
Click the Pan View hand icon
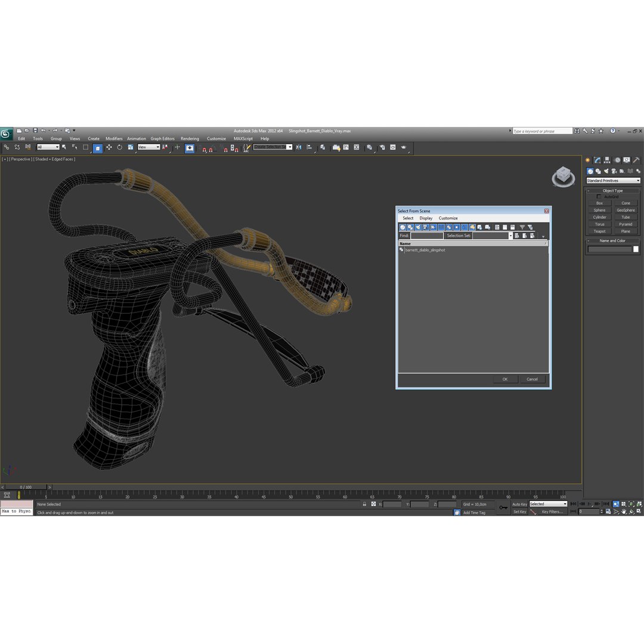[624, 512]
